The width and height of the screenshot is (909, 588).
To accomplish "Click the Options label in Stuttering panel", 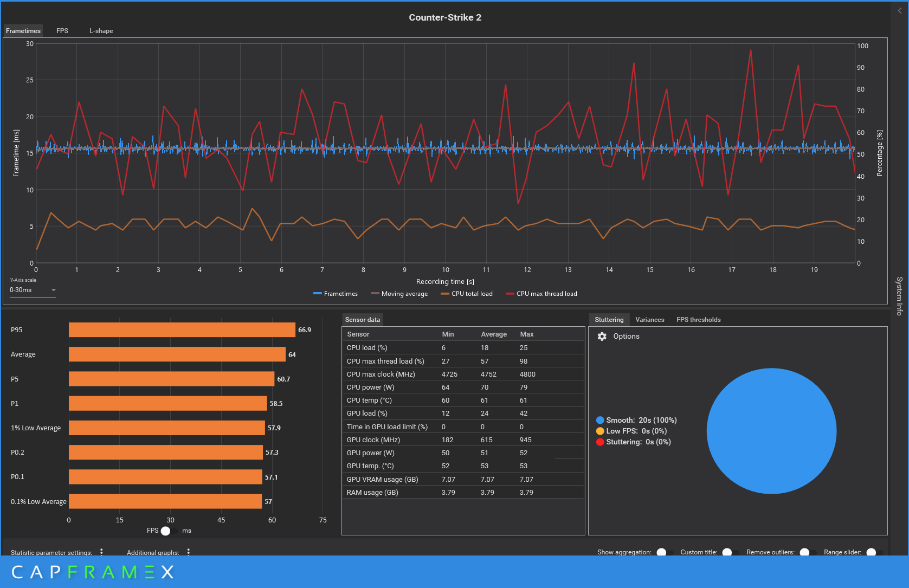I will pos(626,337).
